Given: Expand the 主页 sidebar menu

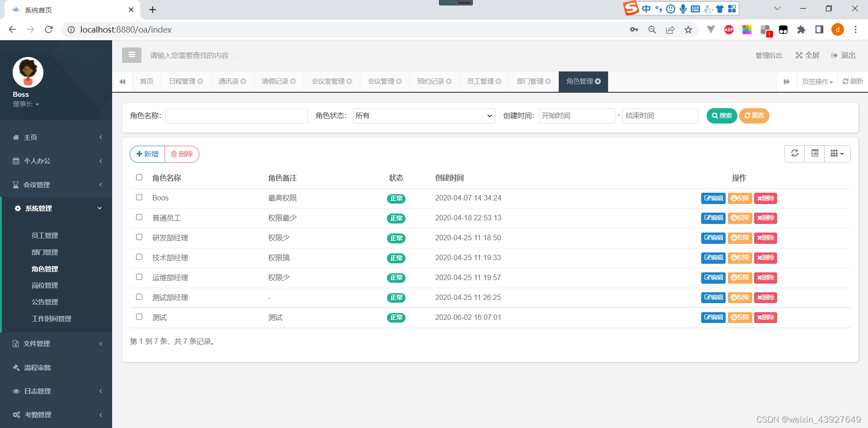Looking at the screenshot, I should tap(56, 137).
